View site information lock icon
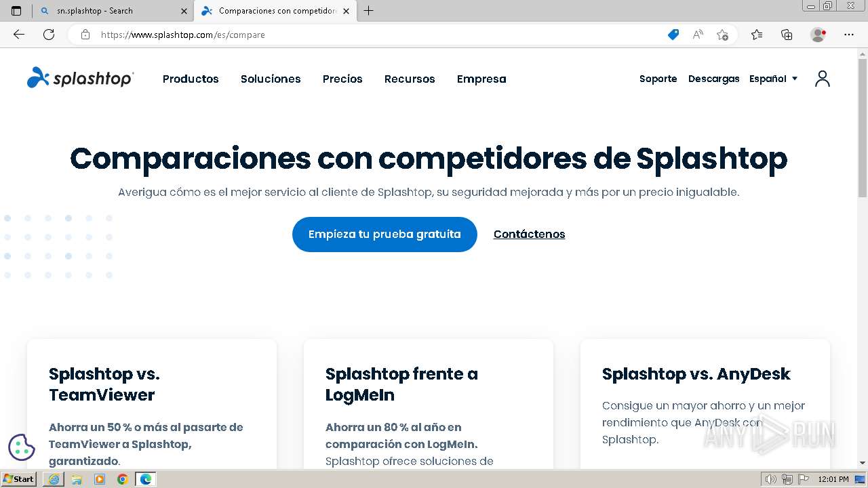Image resolution: width=868 pixels, height=488 pixels. click(85, 35)
